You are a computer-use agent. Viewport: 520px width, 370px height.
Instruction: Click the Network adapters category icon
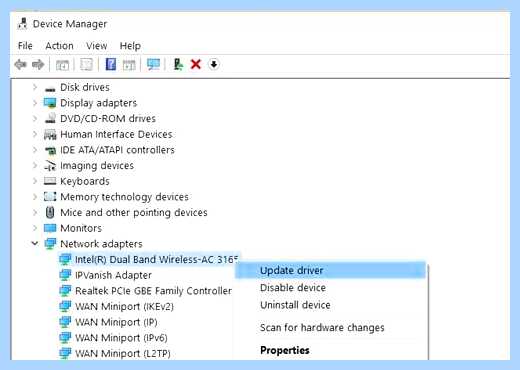(50, 244)
